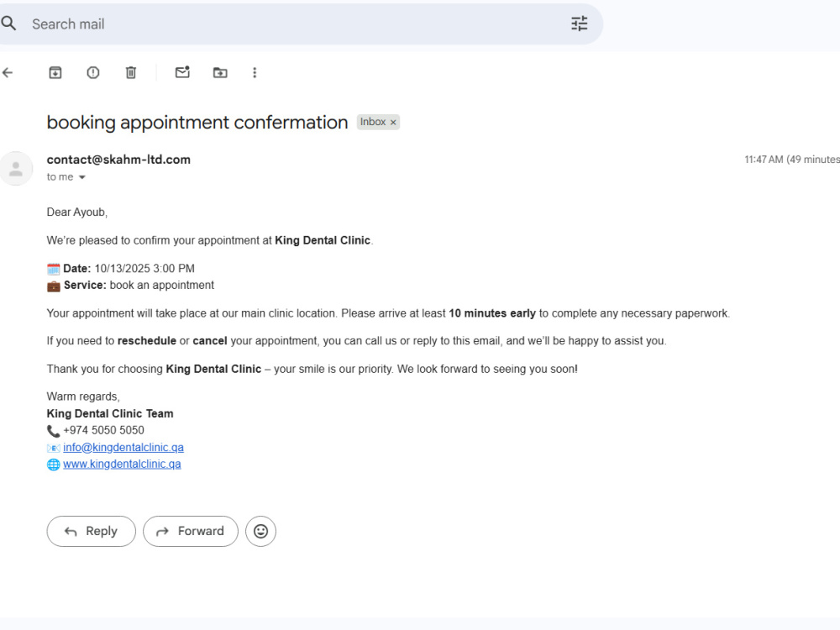Click the Inbox label tag
840x630 pixels.
373,122
